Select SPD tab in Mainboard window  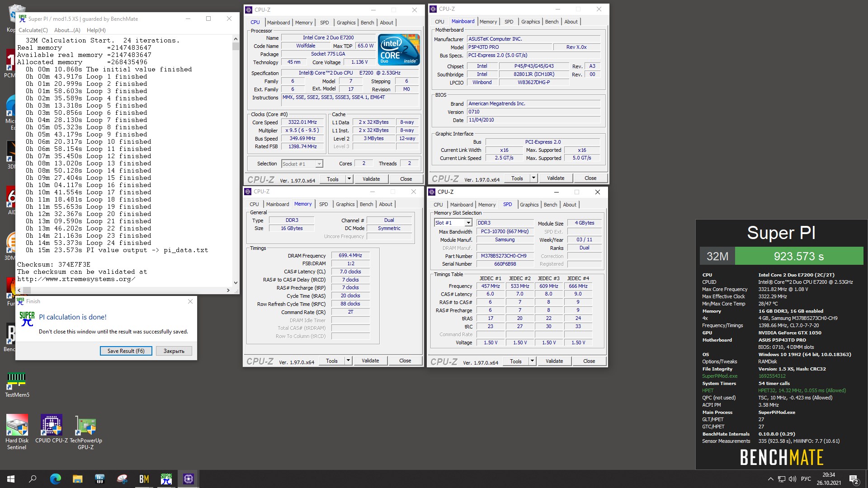tap(509, 22)
